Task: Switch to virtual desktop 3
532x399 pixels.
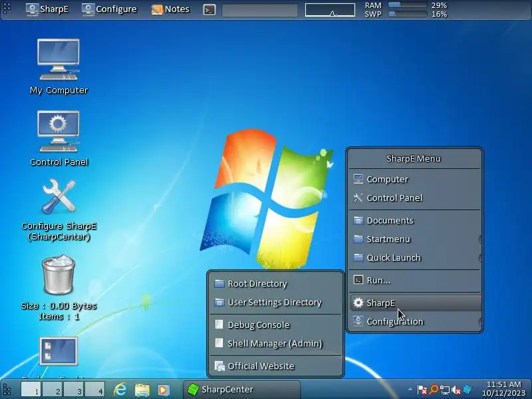Action: (x=73, y=390)
